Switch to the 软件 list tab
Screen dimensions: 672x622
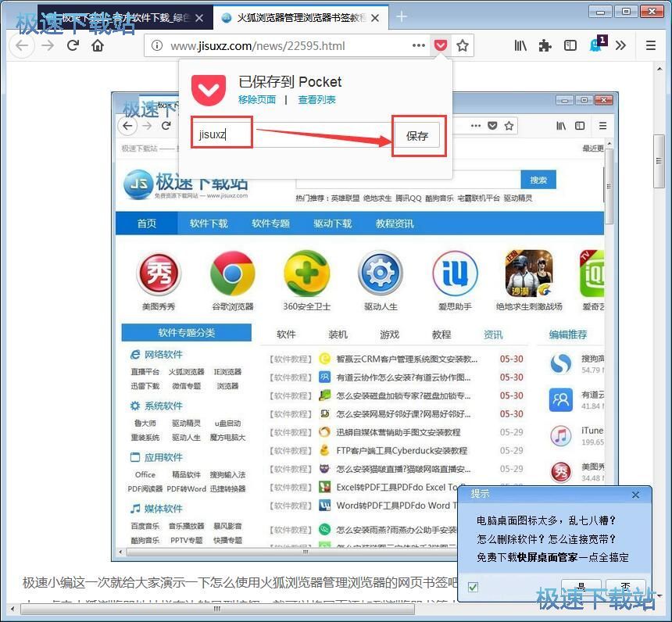click(286, 334)
